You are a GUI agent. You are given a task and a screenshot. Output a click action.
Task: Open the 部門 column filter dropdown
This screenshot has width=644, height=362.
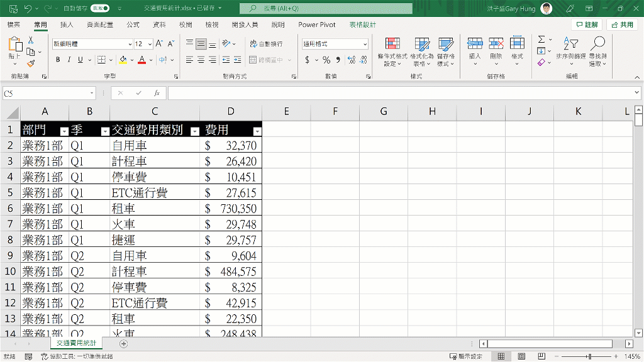64,131
